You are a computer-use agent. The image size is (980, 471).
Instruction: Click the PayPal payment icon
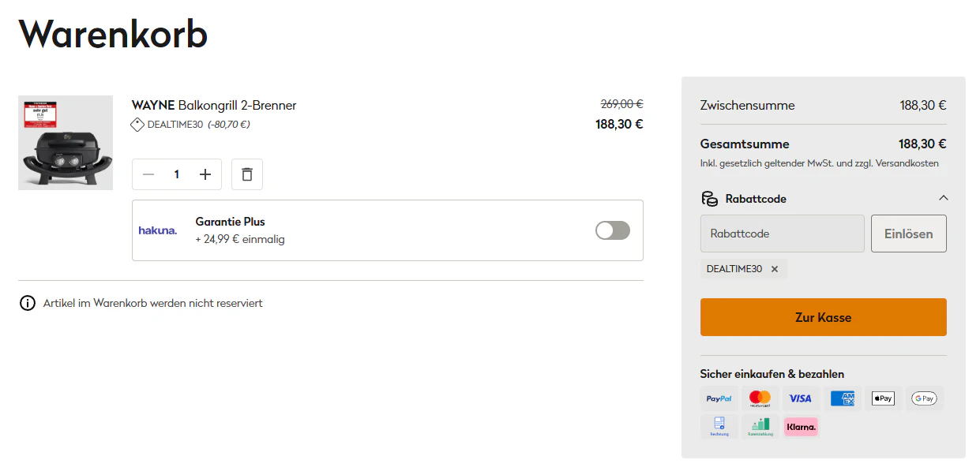[719, 398]
